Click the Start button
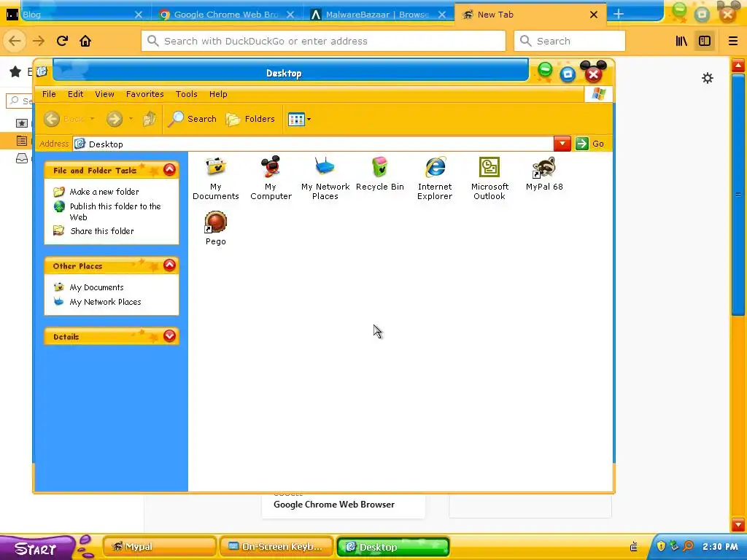The image size is (747, 560). [x=36, y=548]
